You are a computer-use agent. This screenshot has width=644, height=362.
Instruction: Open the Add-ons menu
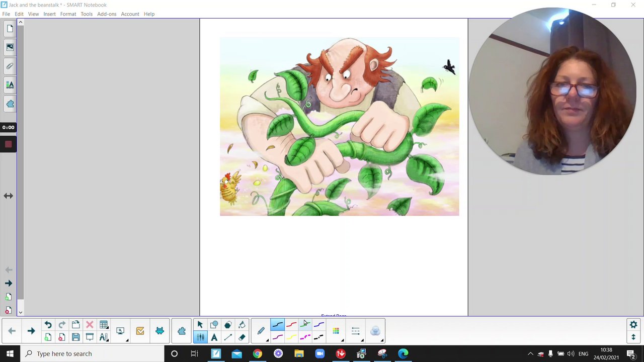click(107, 14)
